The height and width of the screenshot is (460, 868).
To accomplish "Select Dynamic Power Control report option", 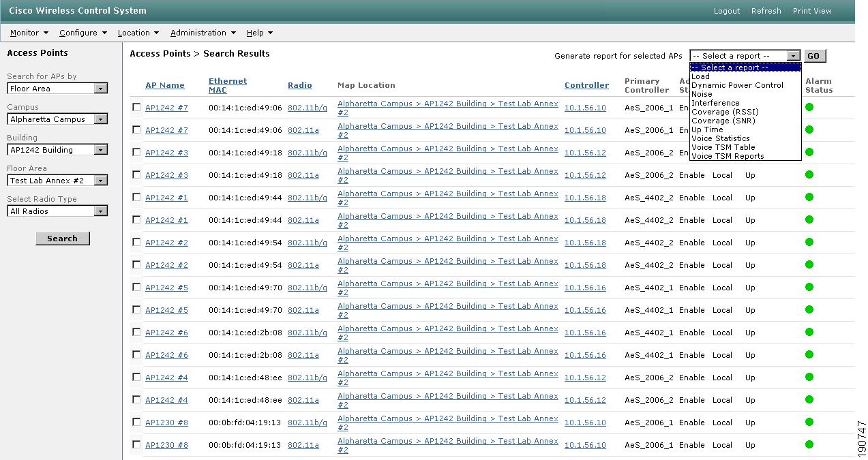I will pyautogui.click(x=745, y=85).
